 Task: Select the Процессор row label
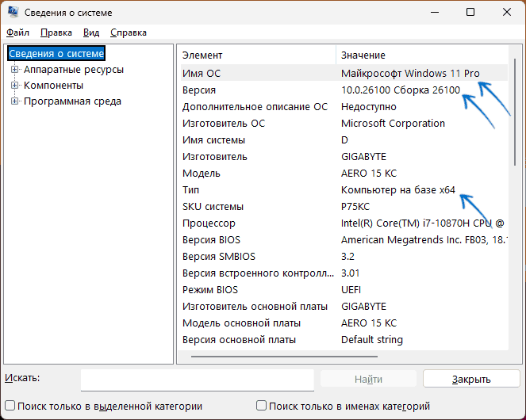pyautogui.click(x=209, y=223)
